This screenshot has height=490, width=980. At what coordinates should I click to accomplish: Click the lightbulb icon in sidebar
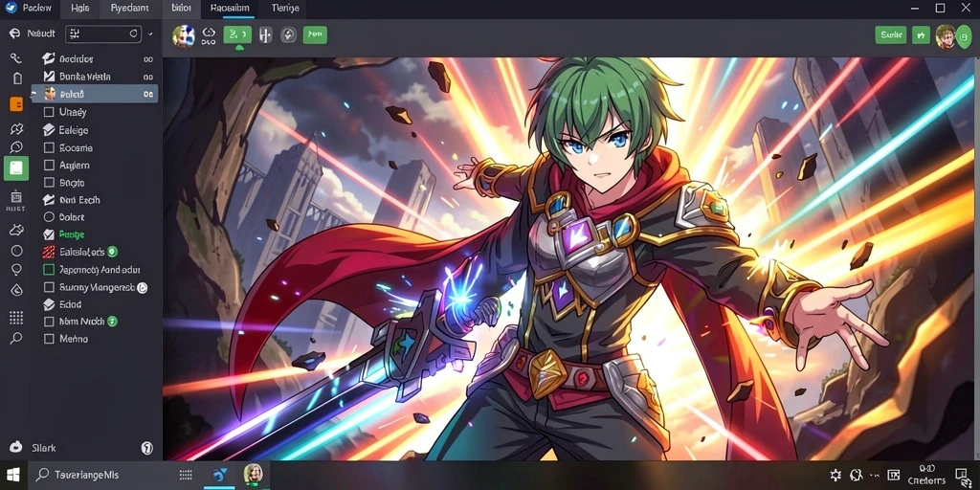[16, 269]
